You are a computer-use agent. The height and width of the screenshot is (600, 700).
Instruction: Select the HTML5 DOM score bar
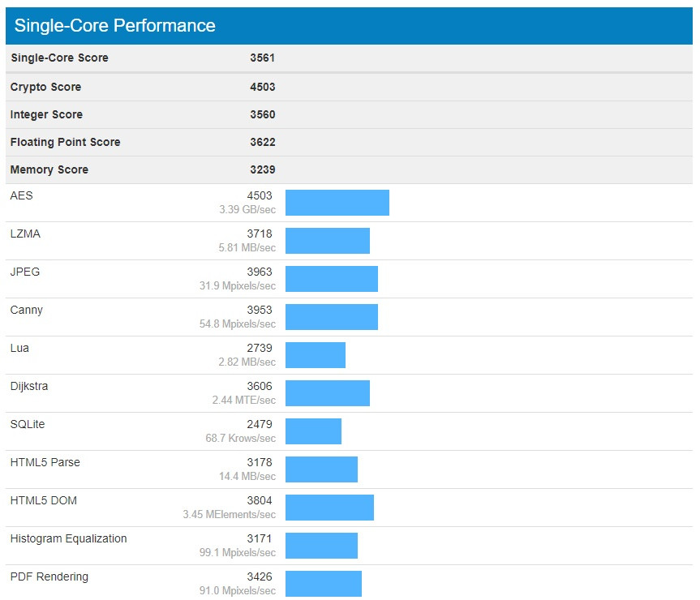click(x=329, y=508)
